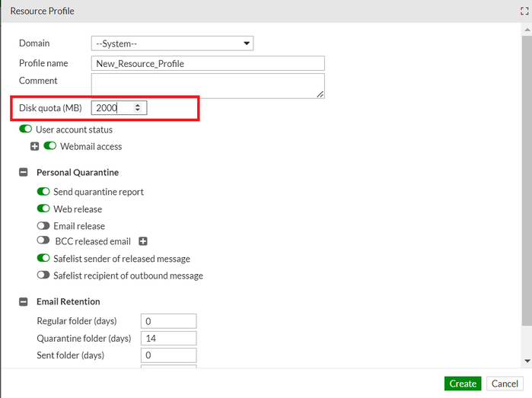
Task: Open the Domain dropdown
Action: tap(172, 43)
